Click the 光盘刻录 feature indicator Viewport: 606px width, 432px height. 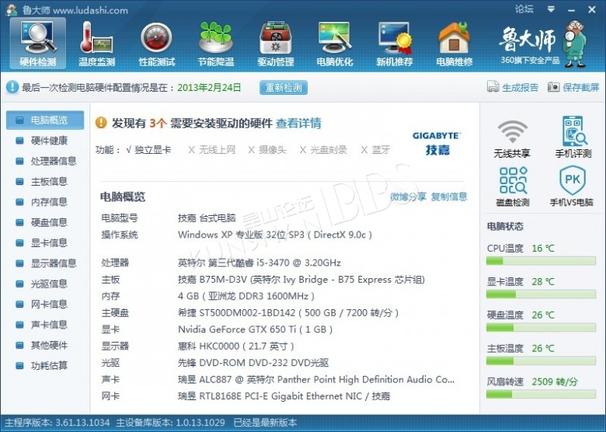click(323, 150)
